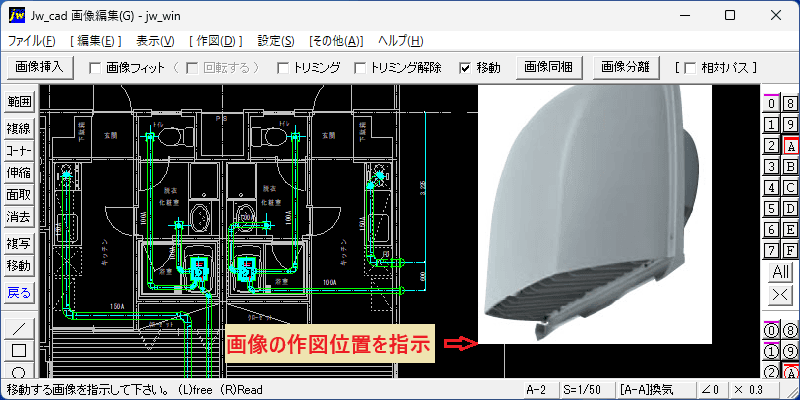Select the circle drawing tool

18,370
